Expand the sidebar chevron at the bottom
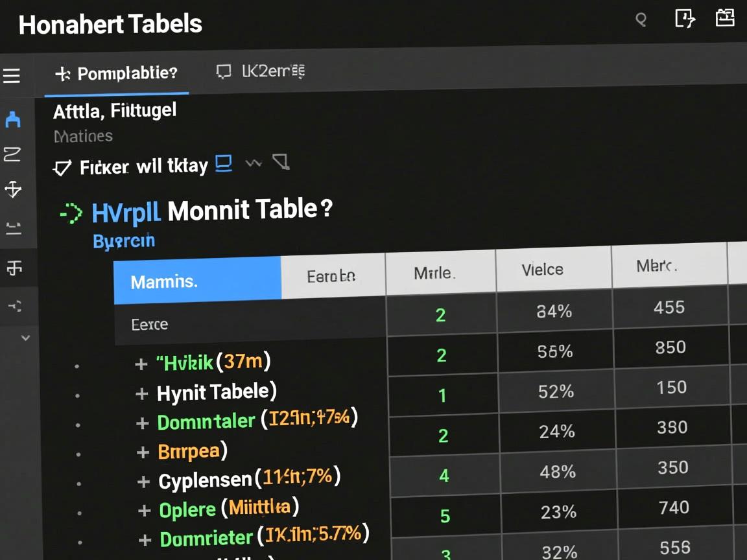The image size is (747, 560). click(x=25, y=338)
